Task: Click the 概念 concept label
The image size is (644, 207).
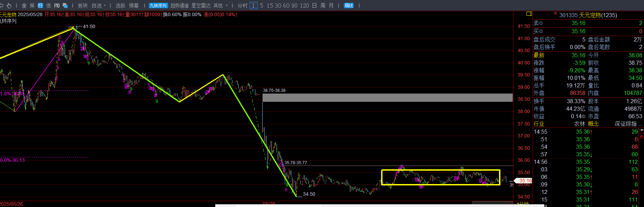Action: coord(594,124)
